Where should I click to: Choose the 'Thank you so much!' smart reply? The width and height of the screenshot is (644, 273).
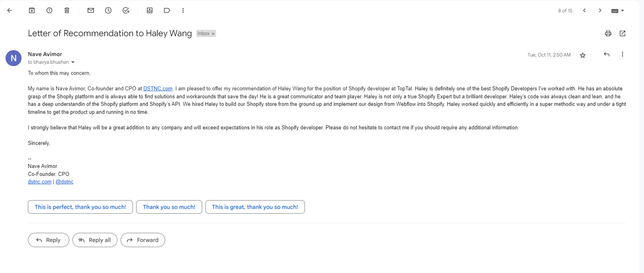169,207
